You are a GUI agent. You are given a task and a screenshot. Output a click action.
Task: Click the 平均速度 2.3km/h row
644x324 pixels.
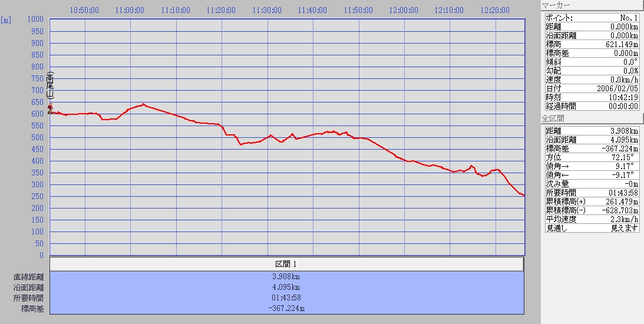(x=592, y=219)
